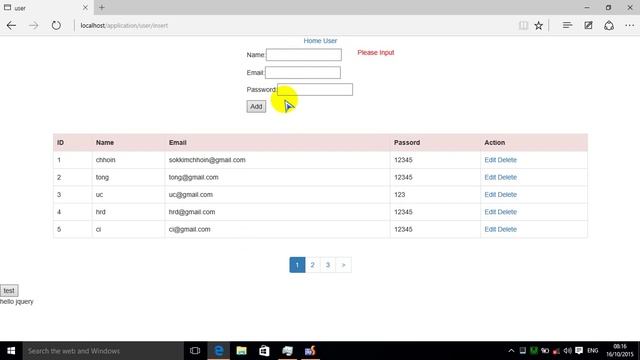The width and height of the screenshot is (640, 360).
Task: Click the test button
Action: coord(9,291)
